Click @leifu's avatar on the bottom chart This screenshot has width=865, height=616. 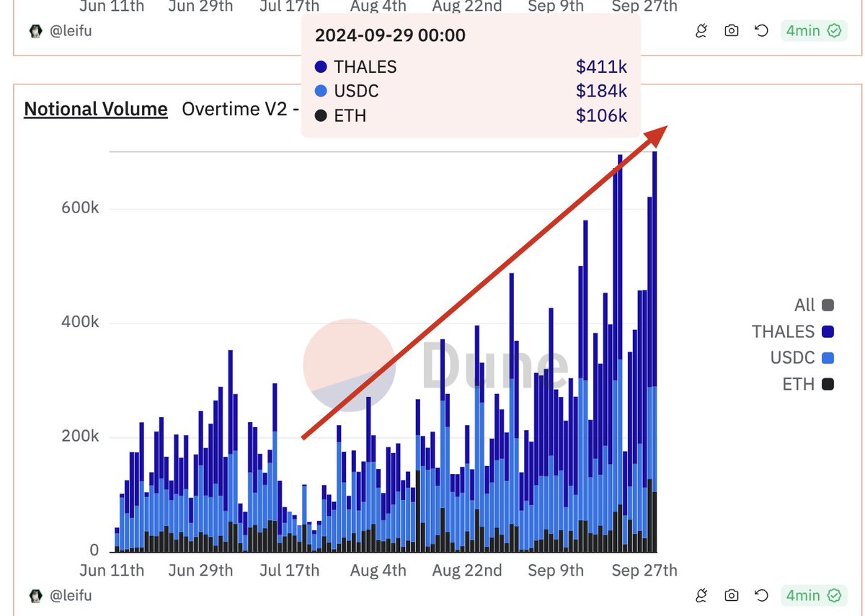click(x=35, y=596)
